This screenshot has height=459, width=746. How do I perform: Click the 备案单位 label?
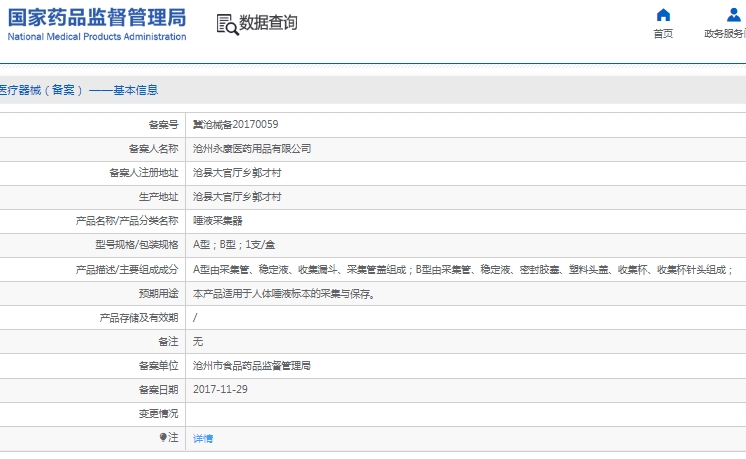click(x=158, y=366)
